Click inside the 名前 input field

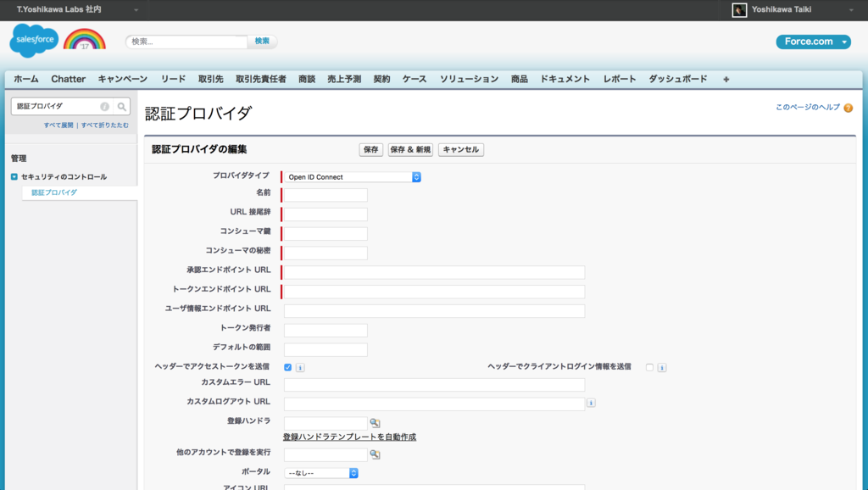[325, 195]
